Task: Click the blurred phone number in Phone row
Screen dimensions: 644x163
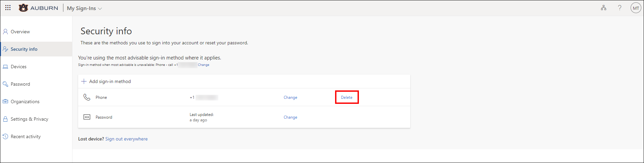Action: [207, 97]
